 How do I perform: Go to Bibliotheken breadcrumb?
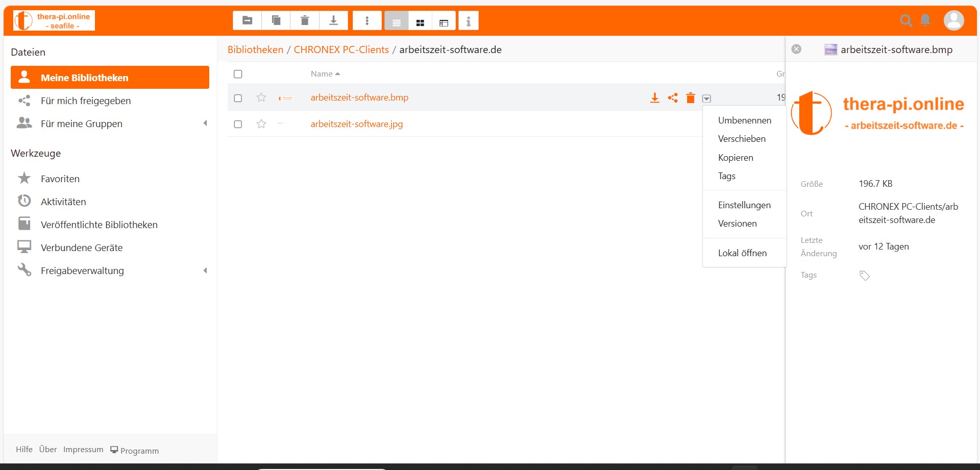[255, 50]
